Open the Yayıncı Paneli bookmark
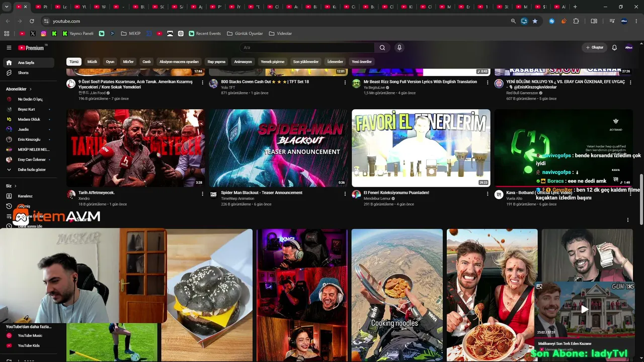Image resolution: width=644 pixels, height=362 pixels. [x=78, y=34]
